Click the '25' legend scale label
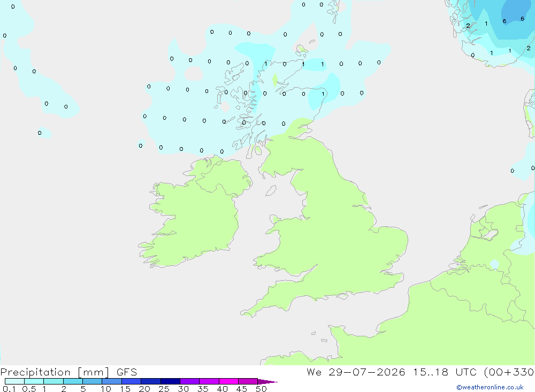535x392 pixels. click(164, 389)
